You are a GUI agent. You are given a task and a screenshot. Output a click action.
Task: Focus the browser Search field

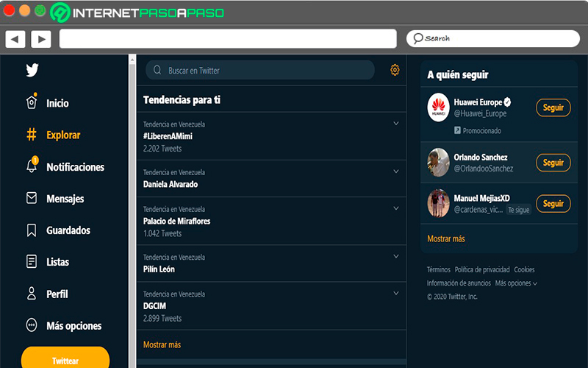493,39
